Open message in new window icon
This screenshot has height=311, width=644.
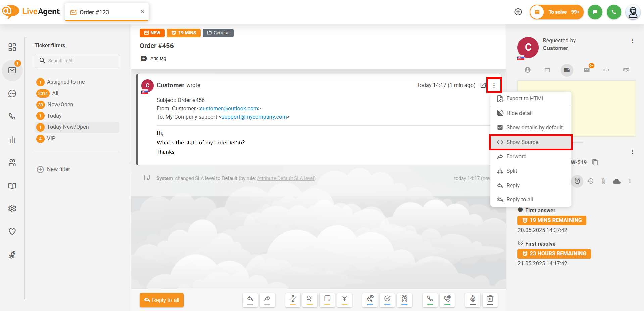click(483, 85)
